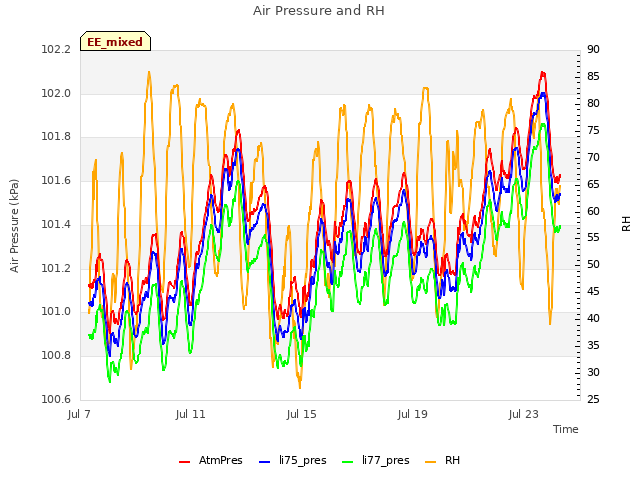Screen dimensions: 640x480
Task: Click the 25 RH tick label
Action: (x=593, y=399)
